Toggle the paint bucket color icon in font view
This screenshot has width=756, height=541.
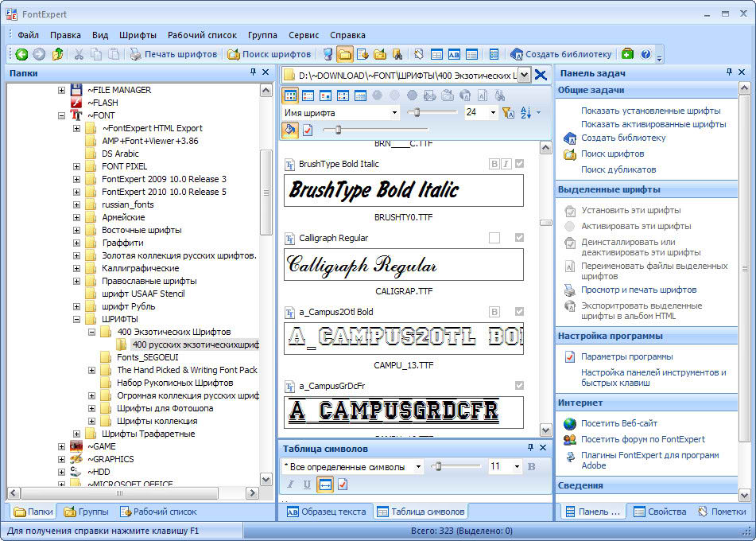tap(290, 130)
